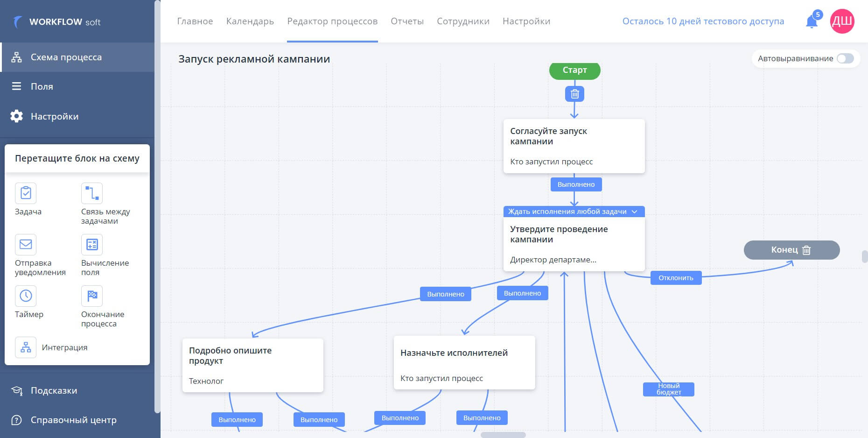This screenshot has height=438, width=868.
Task: Click the Workflow soft logo icon
Action: (x=17, y=22)
